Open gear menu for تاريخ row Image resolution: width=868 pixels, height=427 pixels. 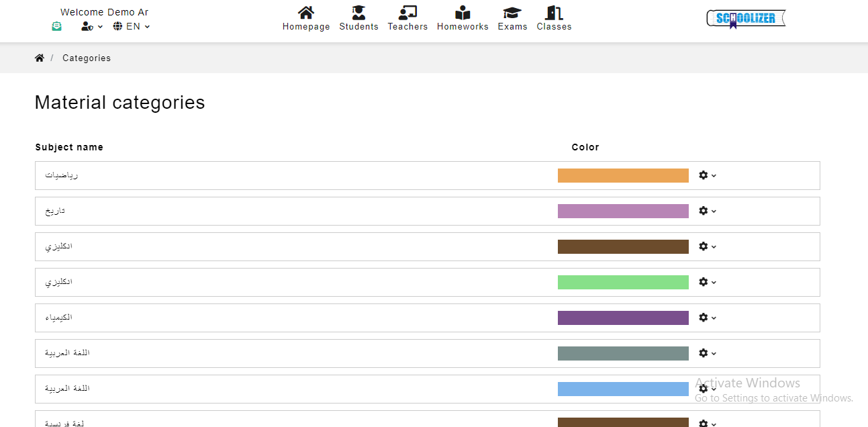coord(707,211)
